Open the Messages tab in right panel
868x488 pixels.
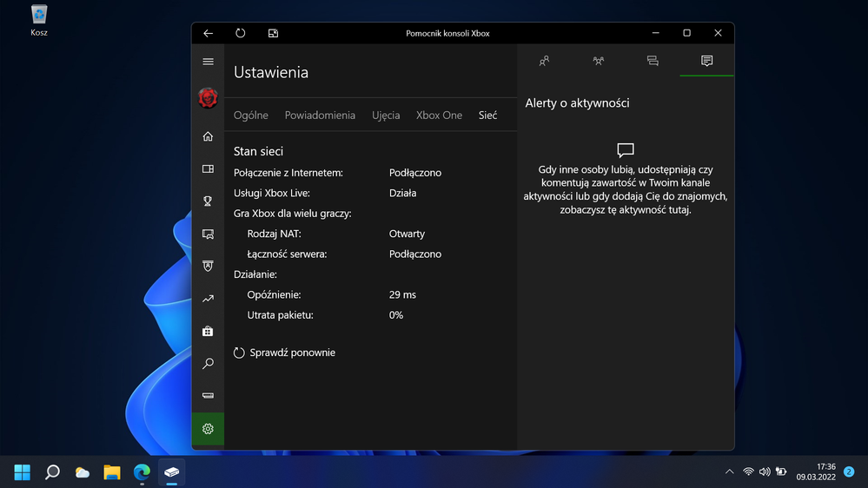coord(653,61)
